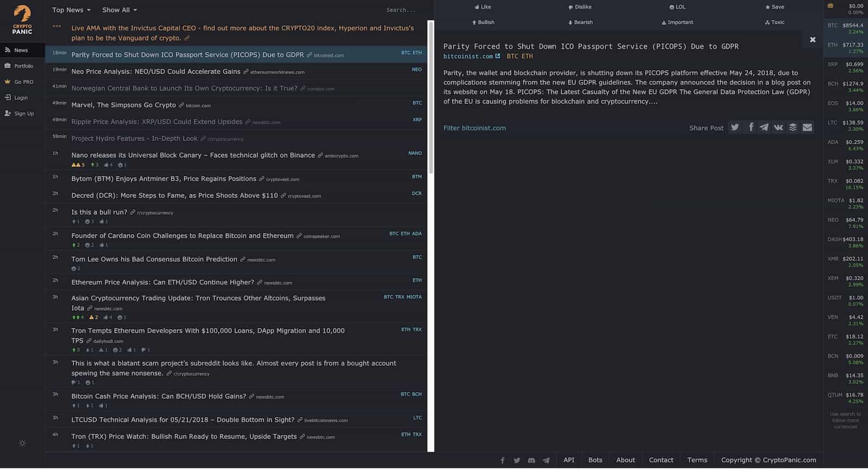This screenshot has height=469, width=868.
Task: Click the DCR tag on the Decred story
Action: pos(417,193)
